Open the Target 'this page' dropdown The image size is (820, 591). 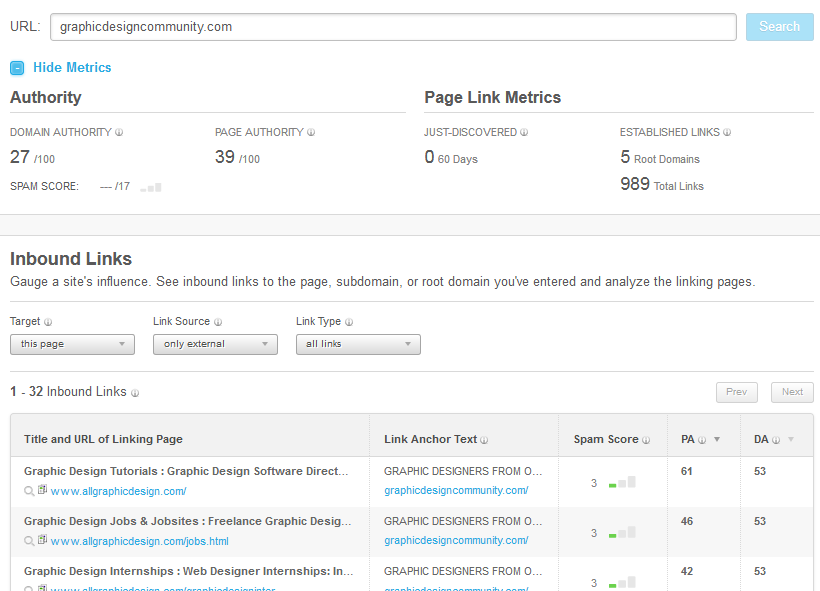[x=72, y=344]
